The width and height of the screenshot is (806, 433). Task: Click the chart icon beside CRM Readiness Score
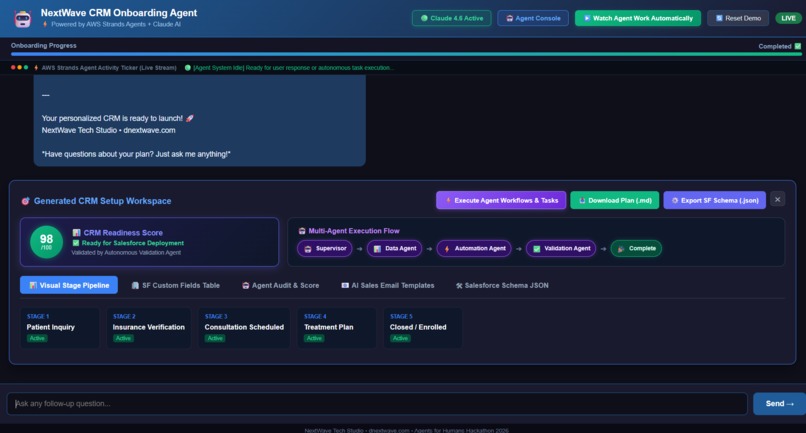point(77,233)
